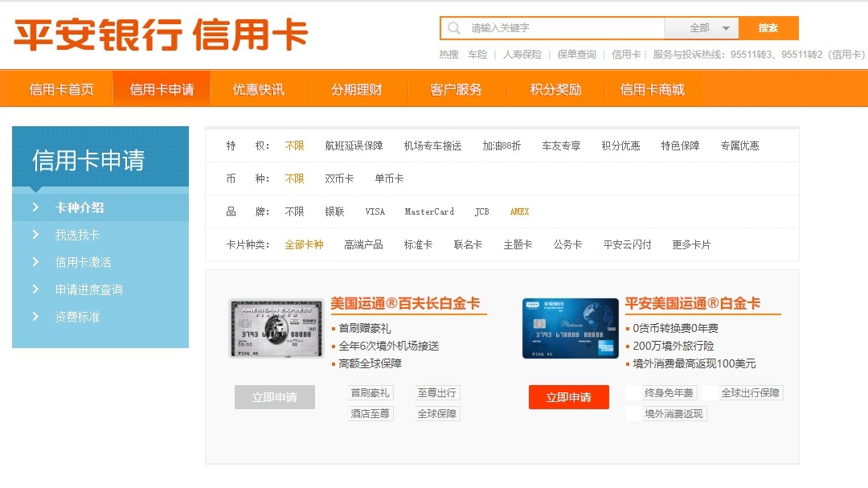Screen dimensions: 868x488
Task: Click the chevron beside 申请进度查询
Action: [x=35, y=289]
